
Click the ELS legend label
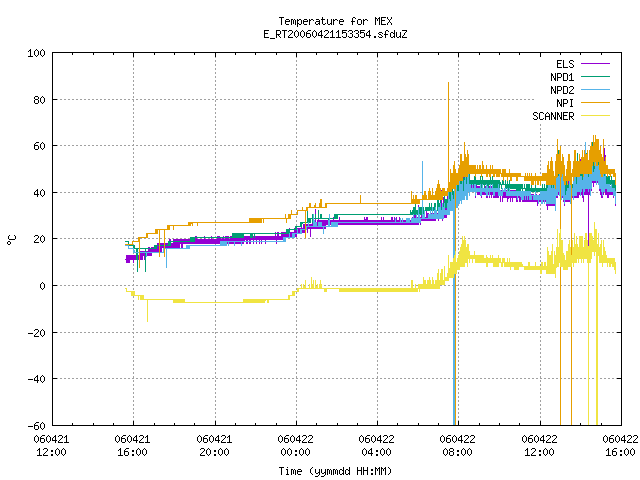(565, 64)
